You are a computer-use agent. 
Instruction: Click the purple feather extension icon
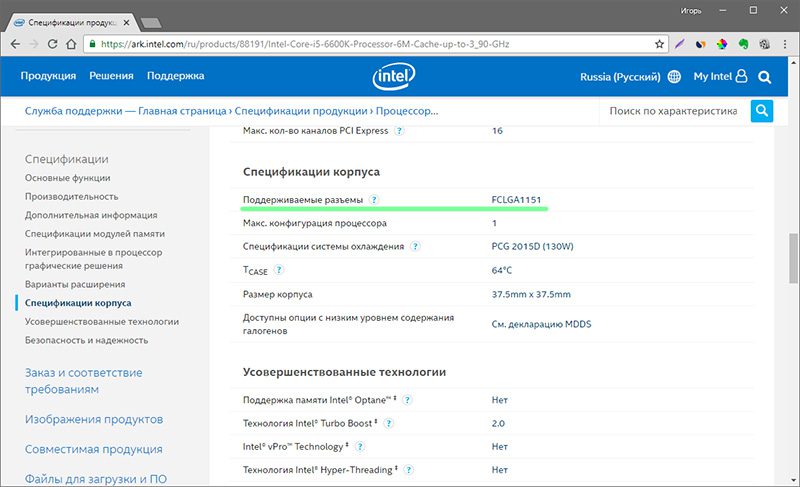point(679,44)
